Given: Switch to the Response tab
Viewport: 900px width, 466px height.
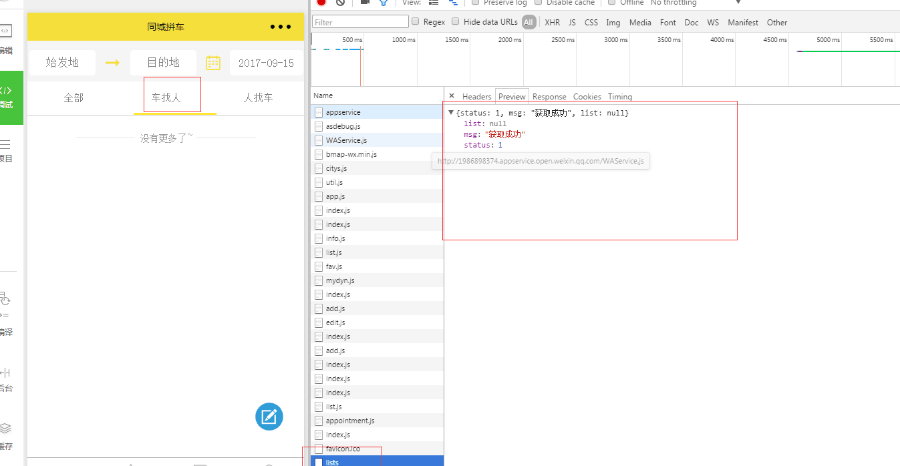Looking at the screenshot, I should pos(549,96).
